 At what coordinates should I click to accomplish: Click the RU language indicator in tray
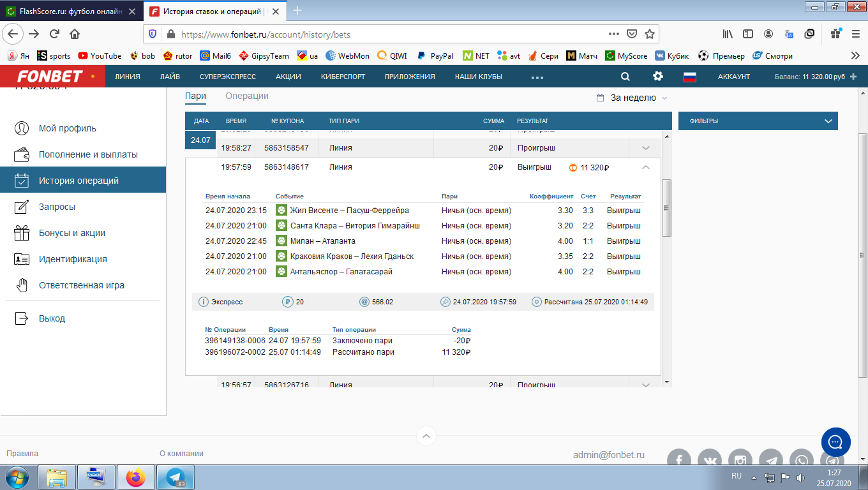[736, 476]
